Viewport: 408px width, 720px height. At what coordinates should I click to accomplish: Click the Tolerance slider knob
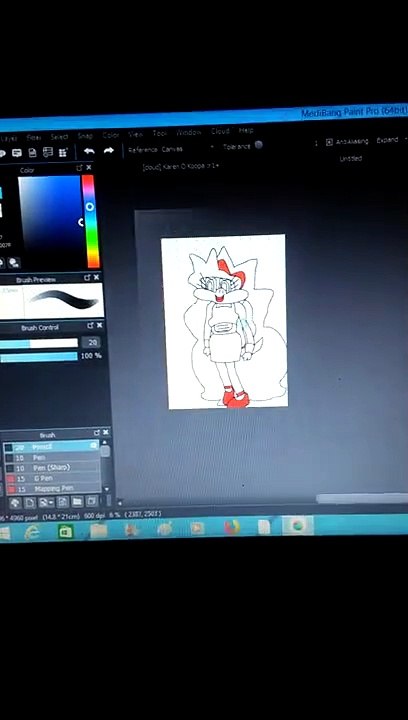click(x=258, y=145)
